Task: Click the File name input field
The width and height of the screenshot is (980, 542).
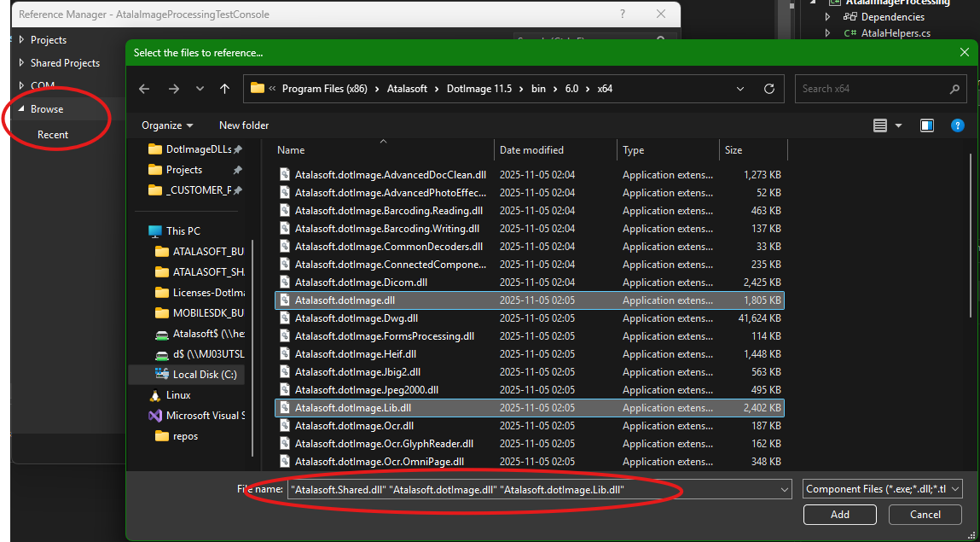Action: [x=537, y=489]
